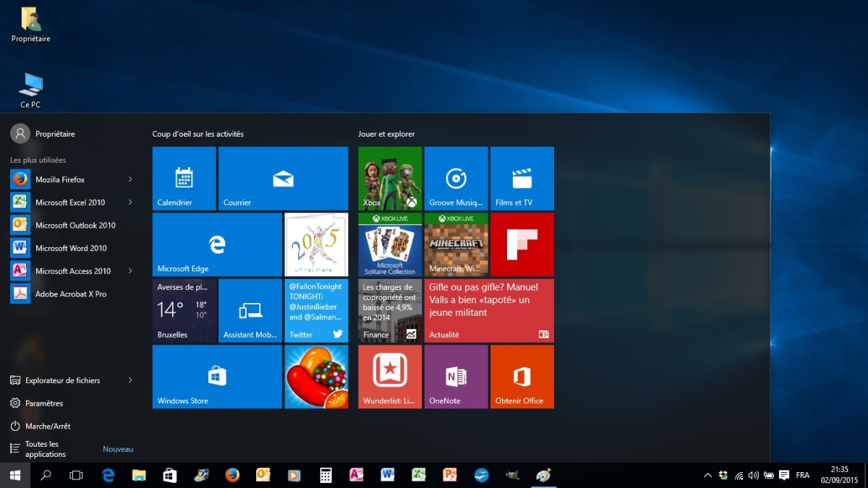Launch the Microsoft Solitaire Collection tile
The width and height of the screenshot is (868, 488).
pos(390,244)
